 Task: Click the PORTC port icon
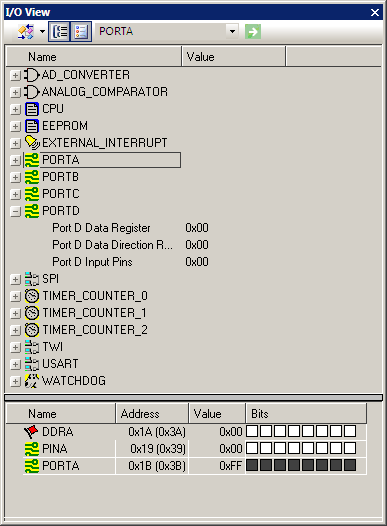click(32, 194)
